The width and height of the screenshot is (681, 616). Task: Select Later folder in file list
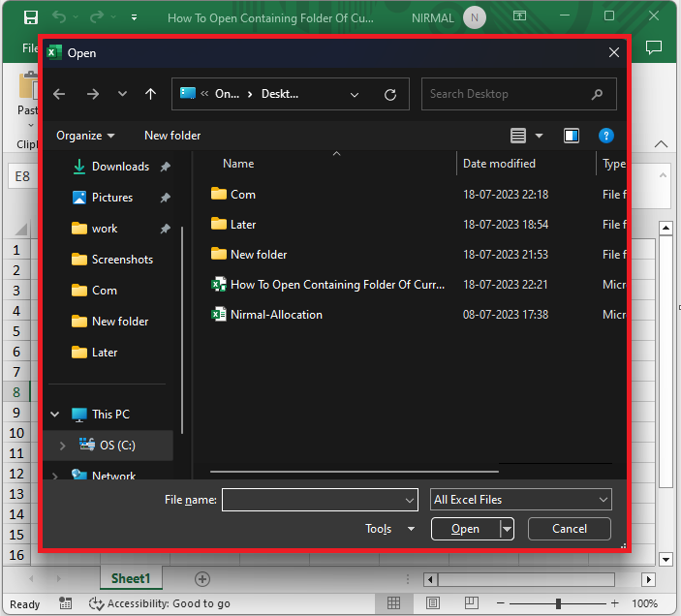coord(243,225)
